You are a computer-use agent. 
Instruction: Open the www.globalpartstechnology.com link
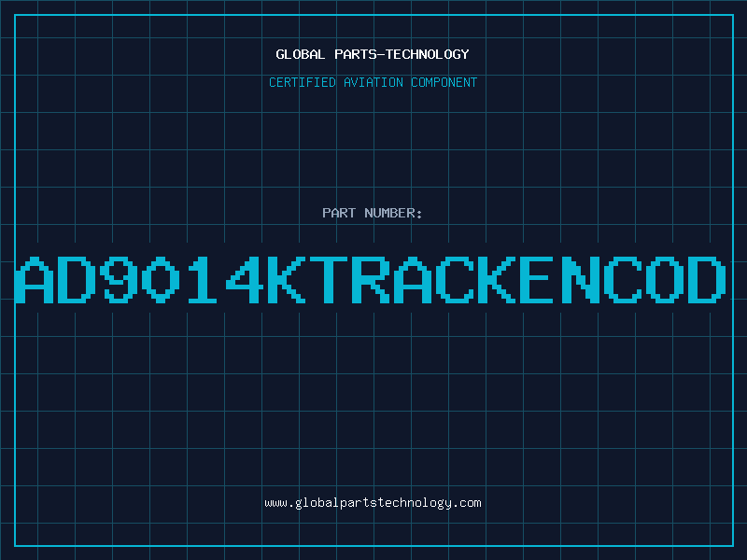tap(373, 503)
